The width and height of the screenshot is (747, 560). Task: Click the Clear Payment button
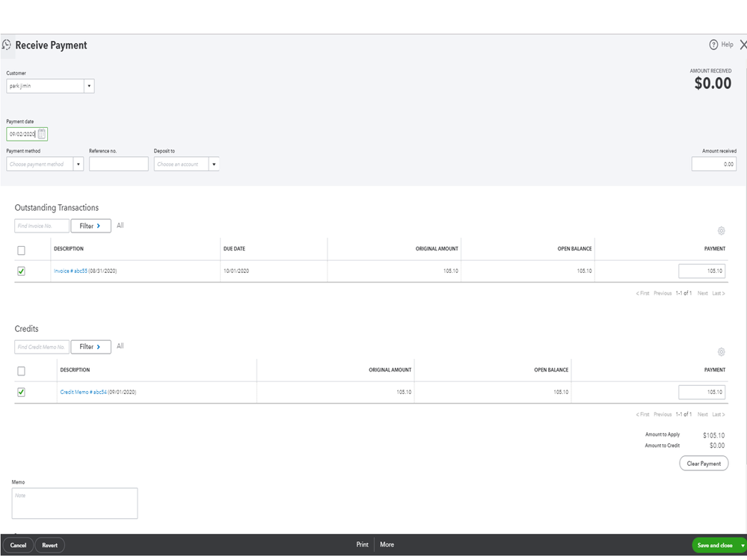coord(704,464)
